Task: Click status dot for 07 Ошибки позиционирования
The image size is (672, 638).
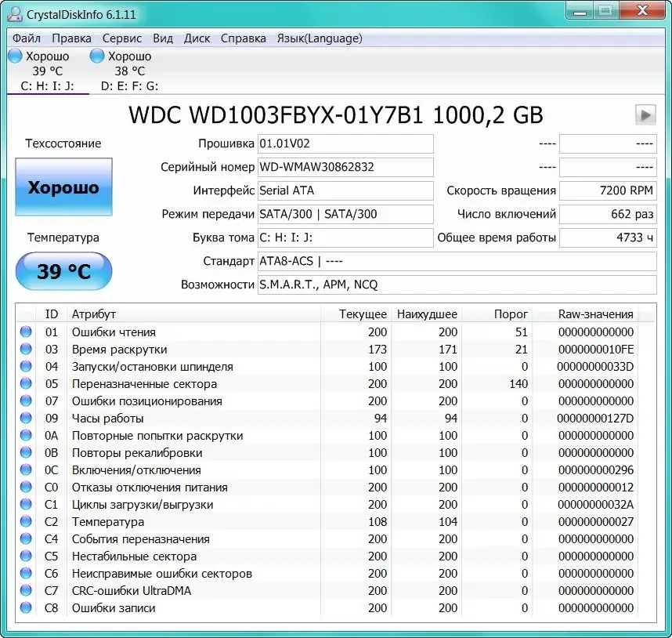Action: (26, 401)
